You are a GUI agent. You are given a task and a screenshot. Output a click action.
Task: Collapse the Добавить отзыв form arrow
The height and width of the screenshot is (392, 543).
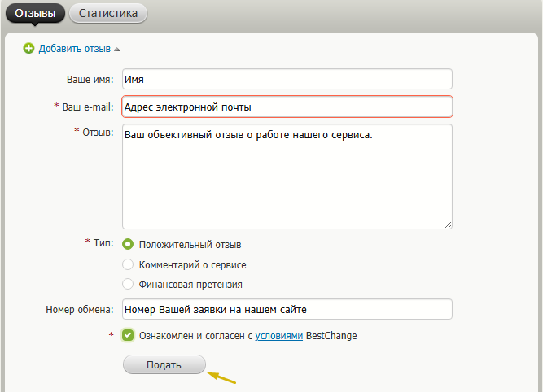tap(117, 50)
